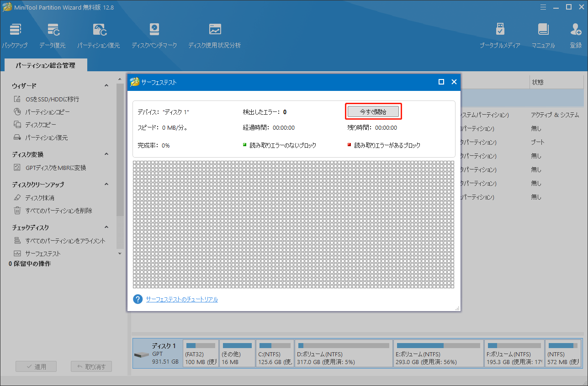Click the 検出したエラー: 0 value
This screenshot has height=386, width=588.
[265, 112]
